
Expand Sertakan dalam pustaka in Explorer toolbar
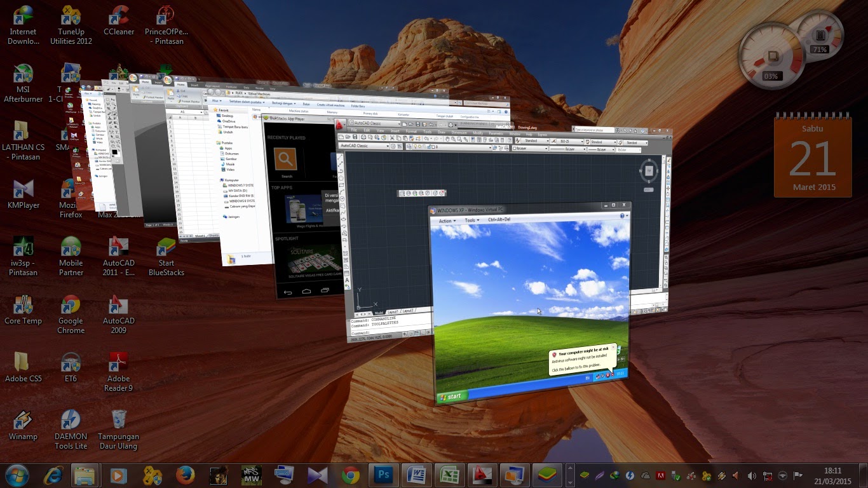247,102
